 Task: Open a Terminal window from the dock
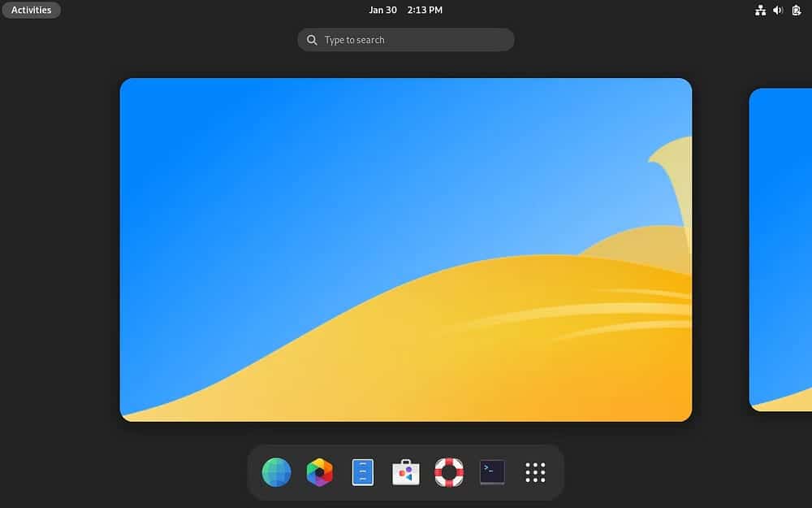[x=492, y=471]
